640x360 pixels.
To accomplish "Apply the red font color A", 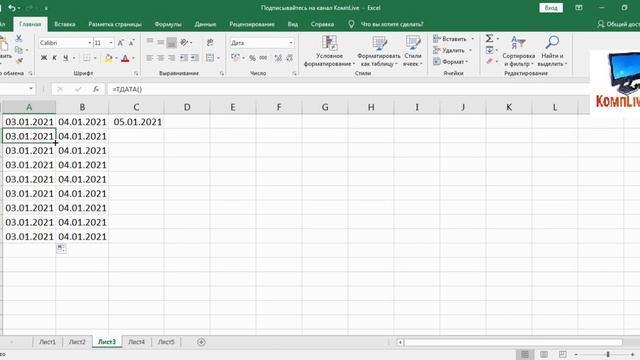I will pyautogui.click(x=125, y=58).
